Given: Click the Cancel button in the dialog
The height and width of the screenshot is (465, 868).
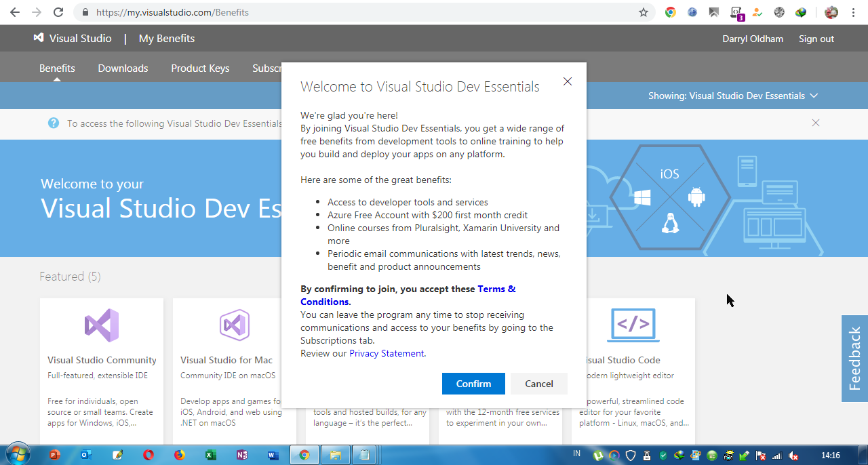Looking at the screenshot, I should coord(539,384).
